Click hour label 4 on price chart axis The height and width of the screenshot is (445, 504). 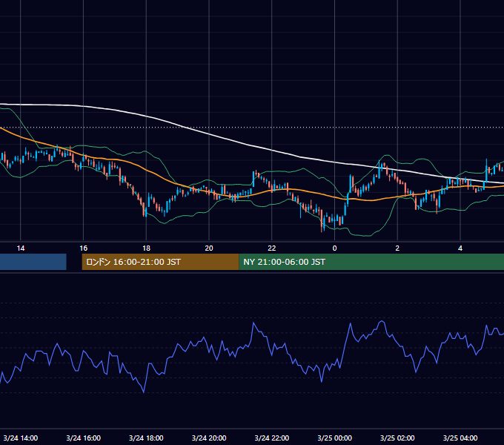coord(460,248)
